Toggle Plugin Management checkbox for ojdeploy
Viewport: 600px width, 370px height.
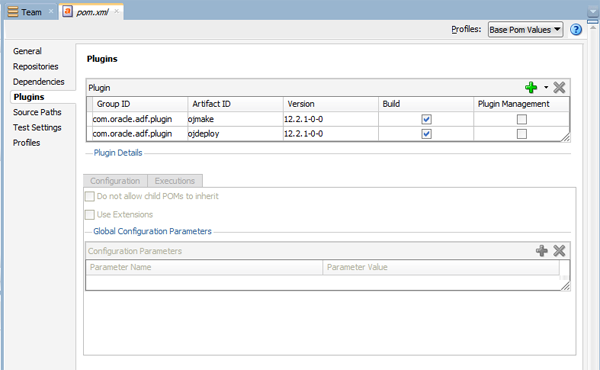pyautogui.click(x=522, y=134)
